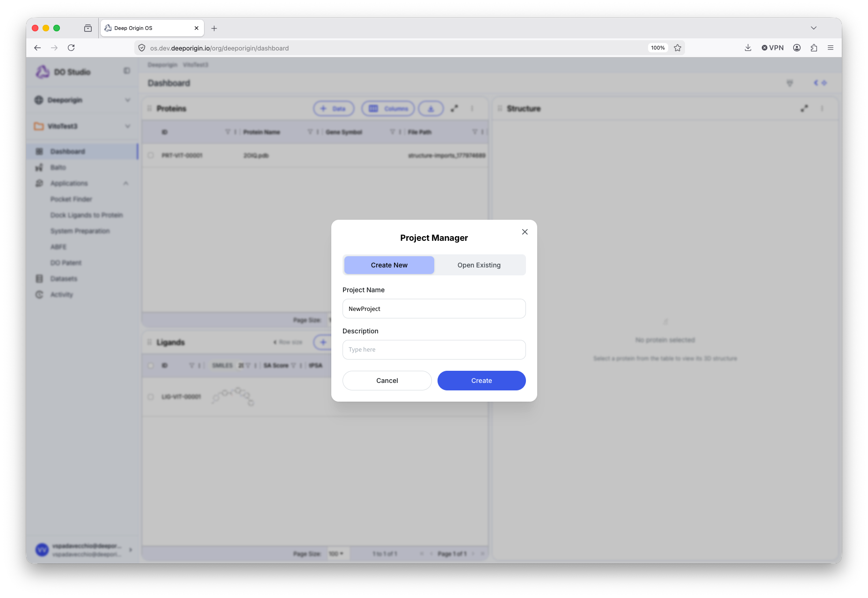Select the PRT-VIT-00001 row checkbox

click(x=151, y=155)
